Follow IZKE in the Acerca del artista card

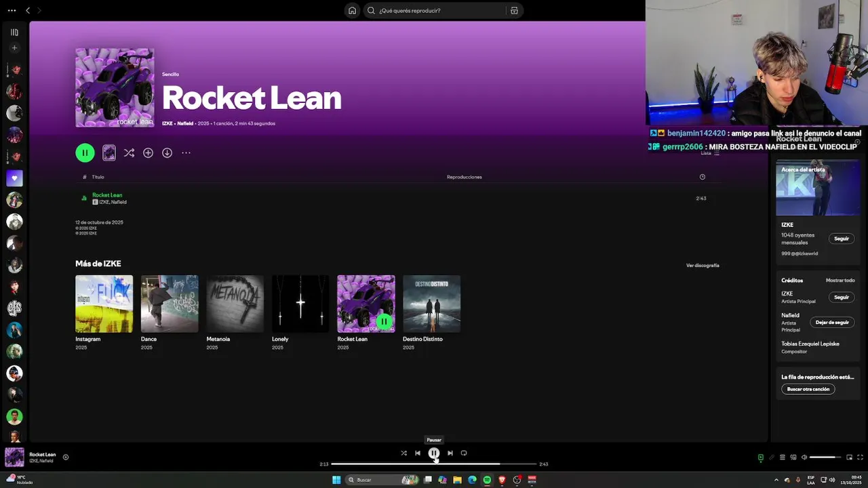(842, 239)
